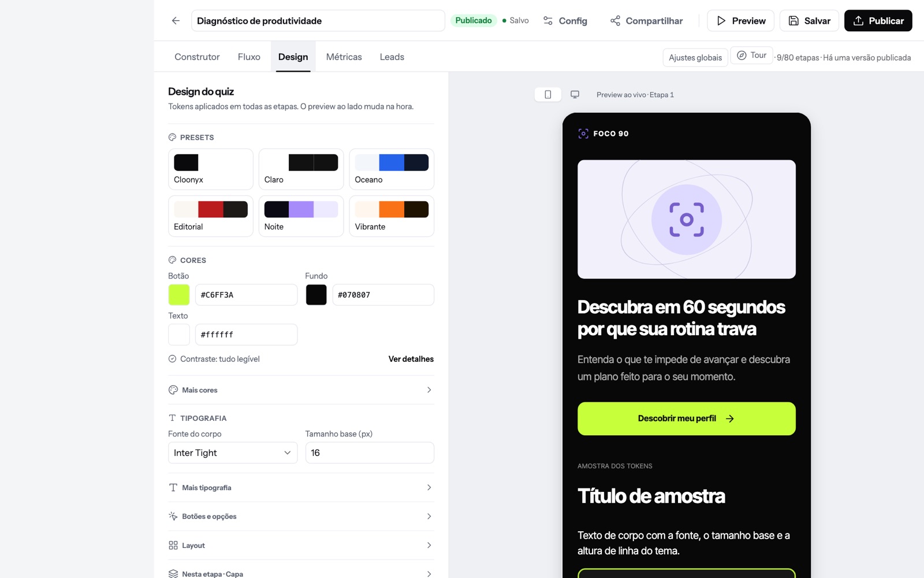Publish the quiz with Publicar
The image size is (924, 578).
click(878, 21)
